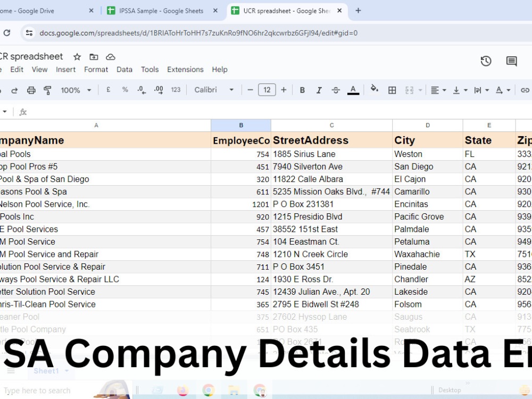Open name box dropdown arrow

pos(5,112)
